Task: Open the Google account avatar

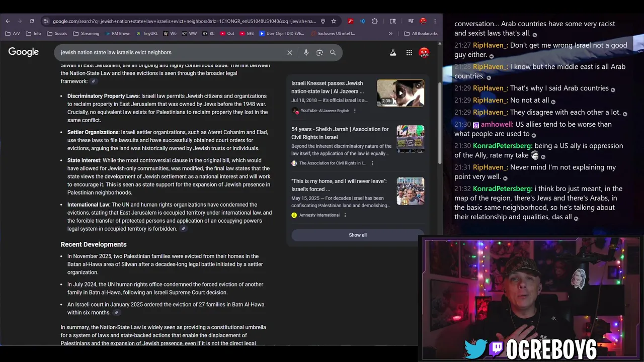Action: 424,52
